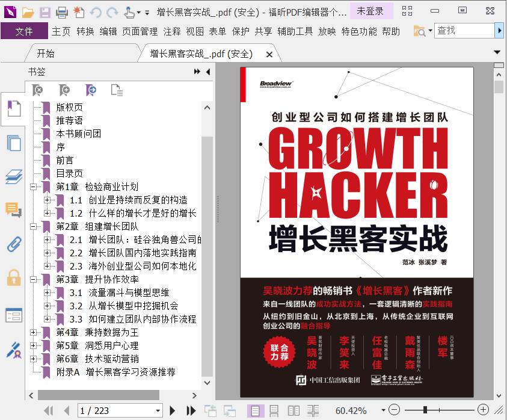507x420 pixels.
Task: Enable single page view mode
Action: [x=256, y=411]
